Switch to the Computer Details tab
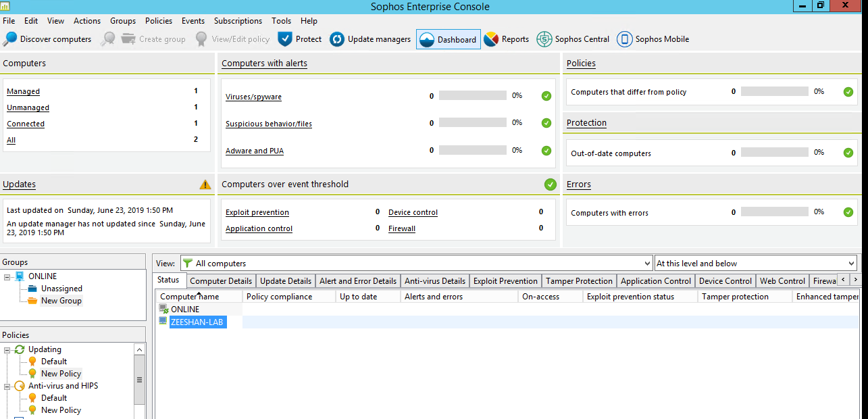Image resolution: width=868 pixels, height=419 pixels. [221, 281]
